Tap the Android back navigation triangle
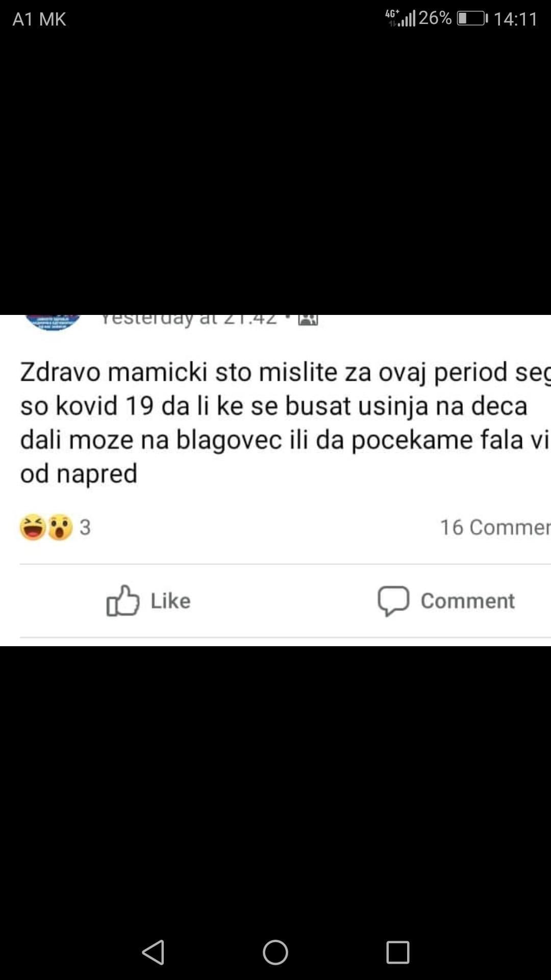Viewport: 551px width, 980px height. pos(153,952)
